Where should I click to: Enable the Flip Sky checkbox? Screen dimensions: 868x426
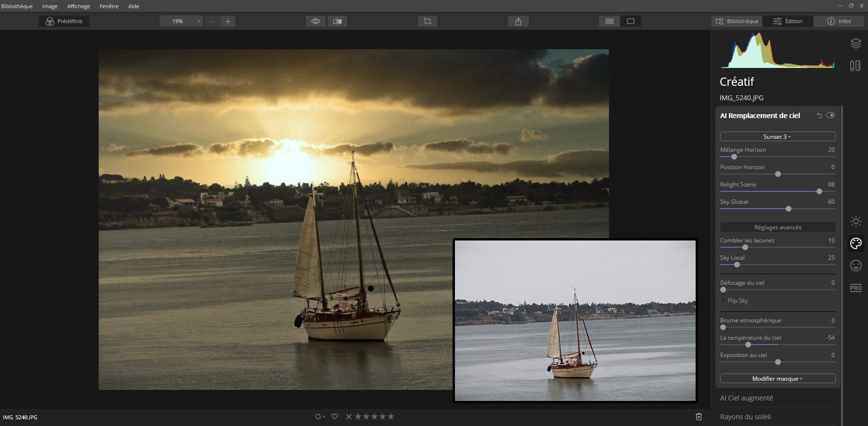tap(723, 301)
